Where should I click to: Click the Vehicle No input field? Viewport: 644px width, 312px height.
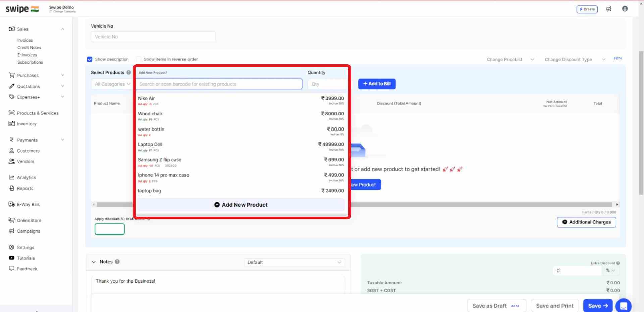point(153,37)
